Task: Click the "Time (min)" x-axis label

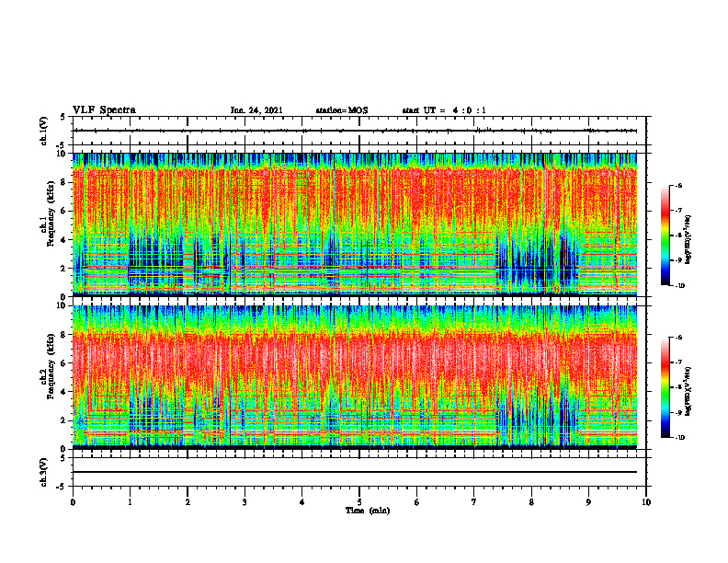Action: tap(368, 511)
